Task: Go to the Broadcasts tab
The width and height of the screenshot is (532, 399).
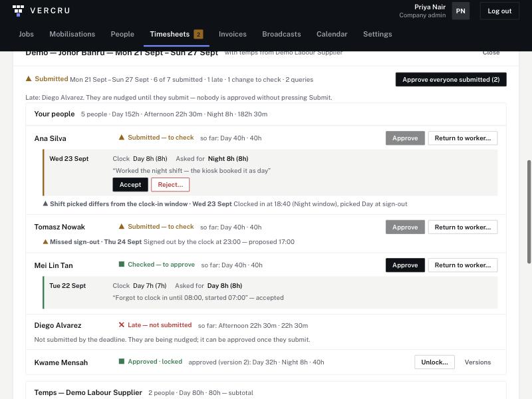Action: pos(281,34)
